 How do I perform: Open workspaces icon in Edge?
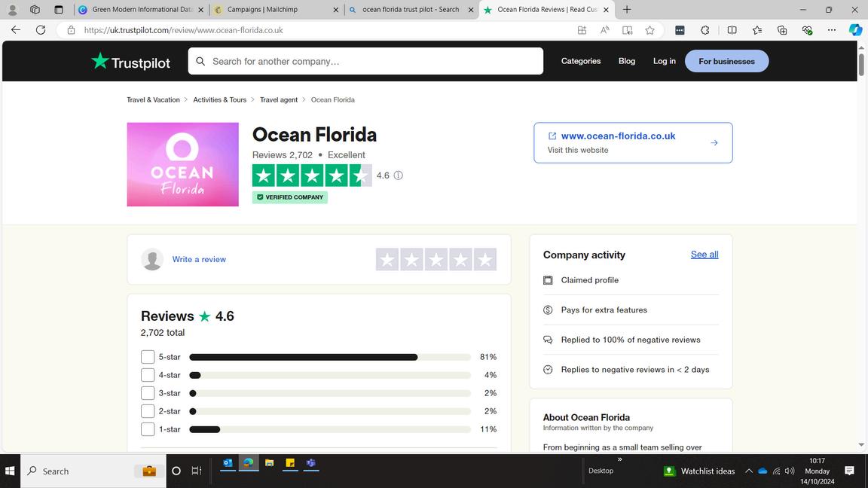[35, 9]
